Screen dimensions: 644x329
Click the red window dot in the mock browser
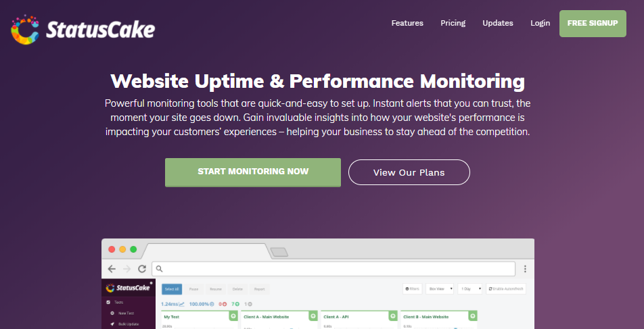(112, 249)
